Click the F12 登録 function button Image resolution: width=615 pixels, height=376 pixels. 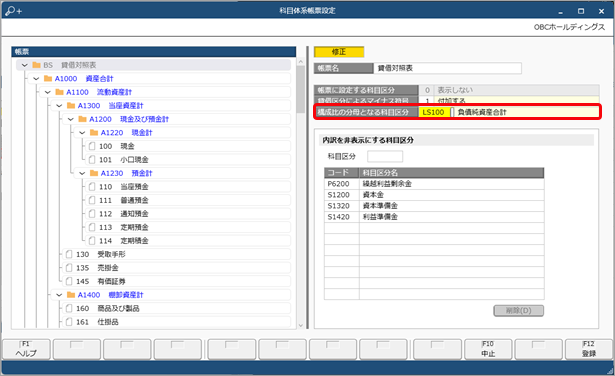pyautogui.click(x=589, y=349)
